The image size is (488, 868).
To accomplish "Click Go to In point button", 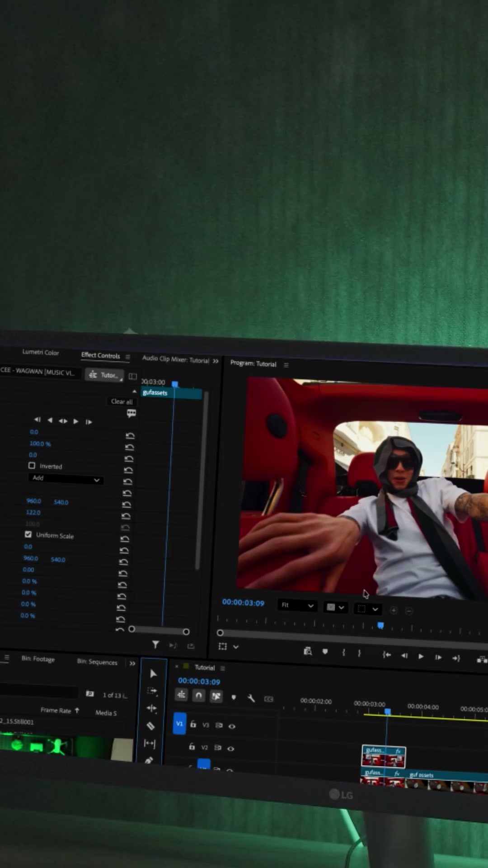I will 387,654.
